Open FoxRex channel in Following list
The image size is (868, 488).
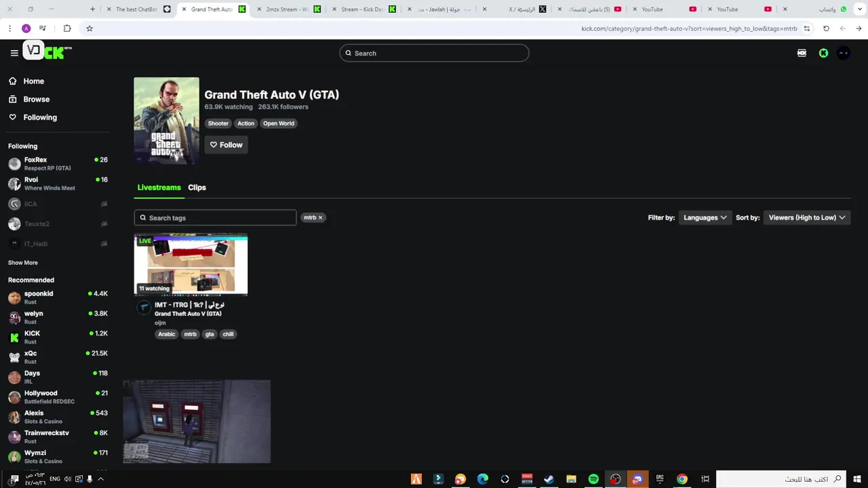pyautogui.click(x=58, y=164)
